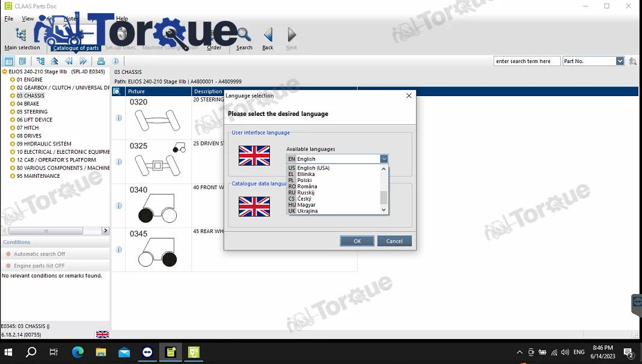Expand the 07 HITCH tree node
Image resolution: width=642 pixels, height=364 pixels.
[x=13, y=128]
